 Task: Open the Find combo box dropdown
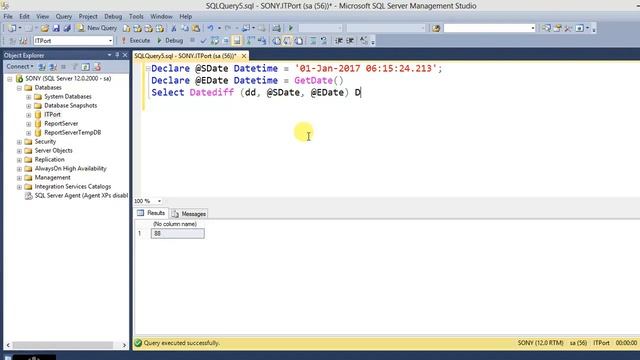(x=533, y=28)
